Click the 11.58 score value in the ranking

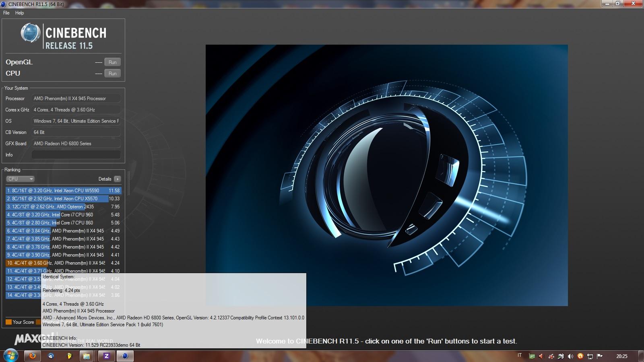pos(114,191)
